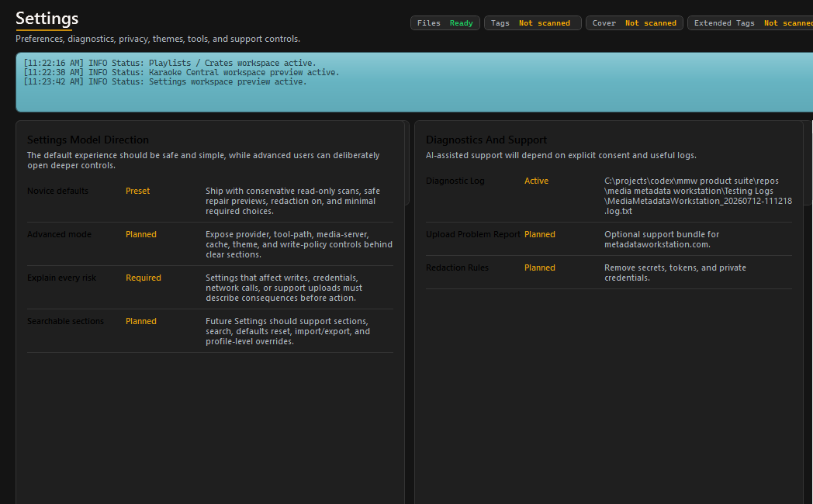Viewport: 813px width, 504px height.
Task: Click the Preferences, diagnostics, privacy subtitle text
Action: (x=157, y=39)
